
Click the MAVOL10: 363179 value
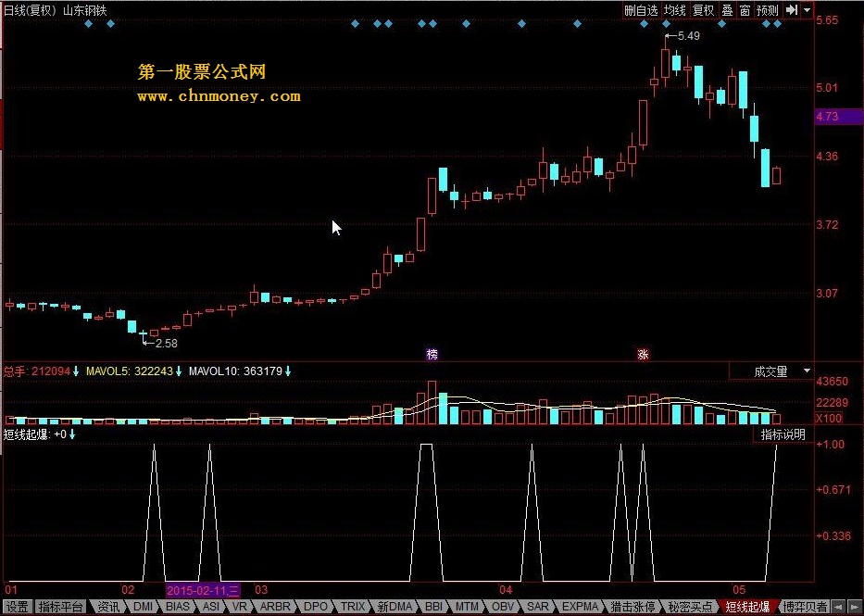pyautogui.click(x=235, y=371)
